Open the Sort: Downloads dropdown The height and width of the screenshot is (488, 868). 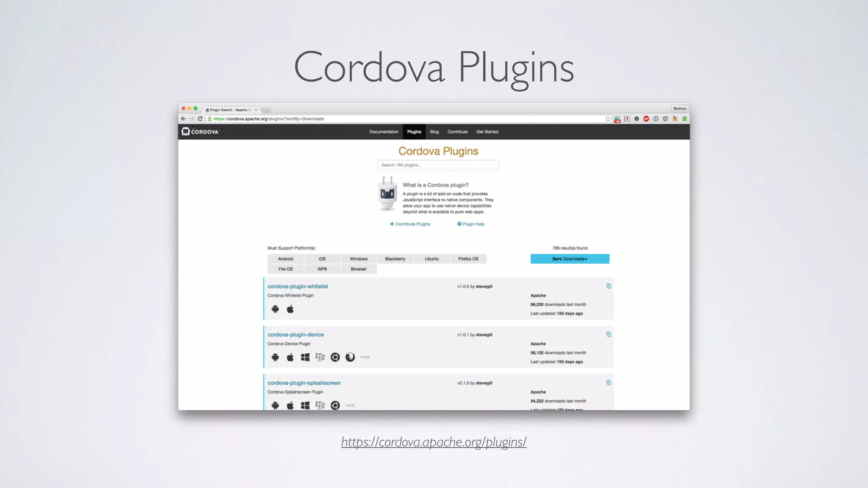click(570, 259)
